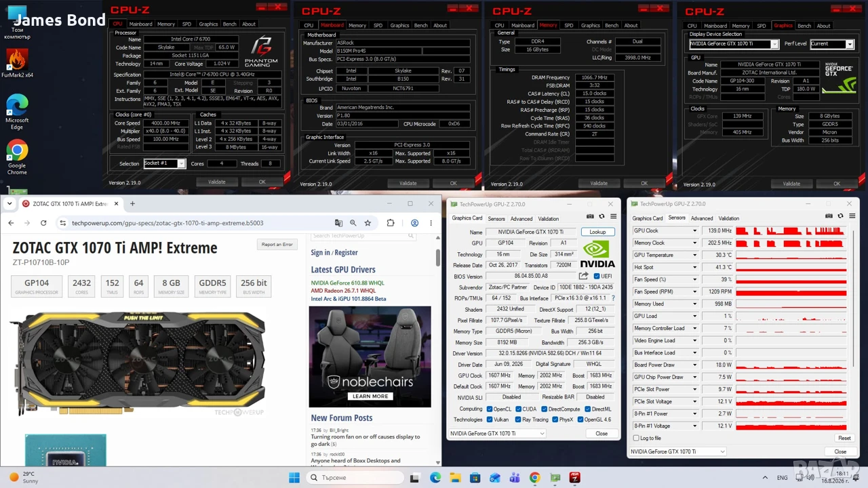Open NVIDIA GeForce 610.88 WHQL driver link
868x488 pixels.
(347, 283)
